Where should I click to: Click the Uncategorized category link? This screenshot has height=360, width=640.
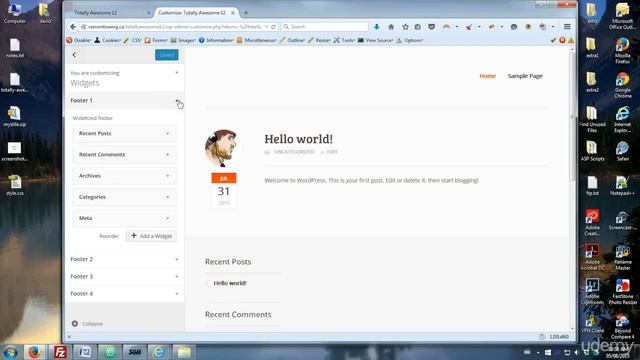294,152
